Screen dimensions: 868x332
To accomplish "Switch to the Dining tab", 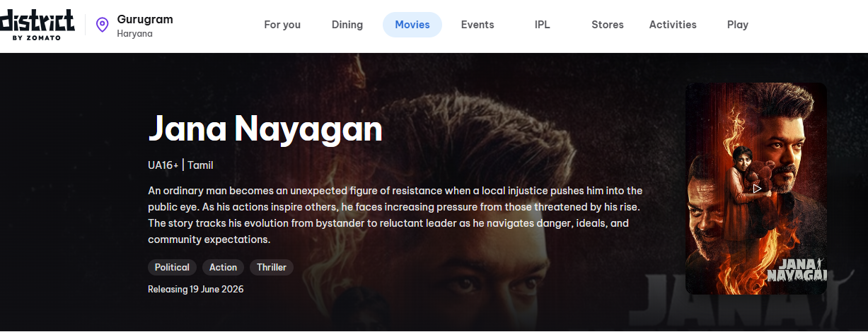I will click(347, 25).
